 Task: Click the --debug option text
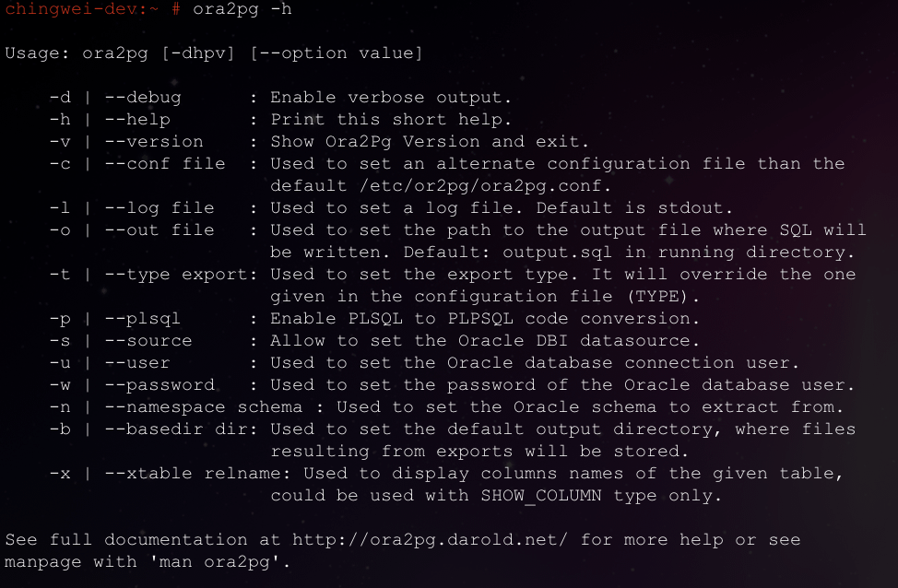pyautogui.click(x=143, y=98)
